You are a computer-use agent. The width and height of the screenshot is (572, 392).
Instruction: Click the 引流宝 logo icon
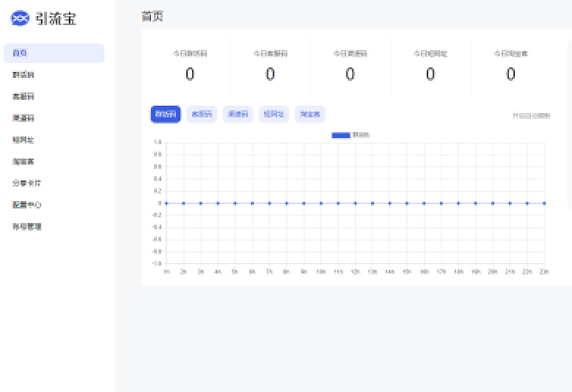tap(21, 19)
